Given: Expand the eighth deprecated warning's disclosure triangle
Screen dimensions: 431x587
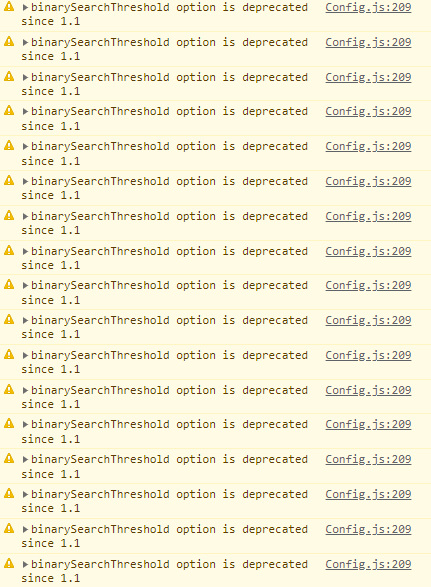Looking at the screenshot, I should (25, 251).
